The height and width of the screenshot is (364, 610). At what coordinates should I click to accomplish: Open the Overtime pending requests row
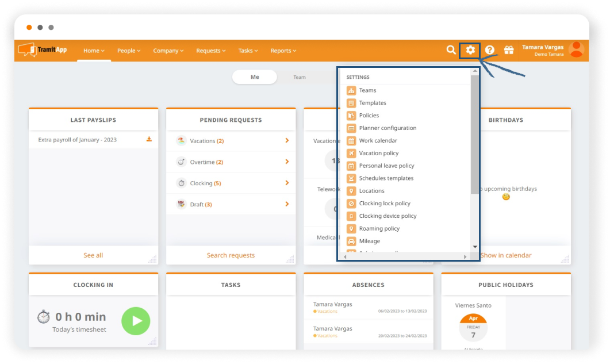coord(231,162)
